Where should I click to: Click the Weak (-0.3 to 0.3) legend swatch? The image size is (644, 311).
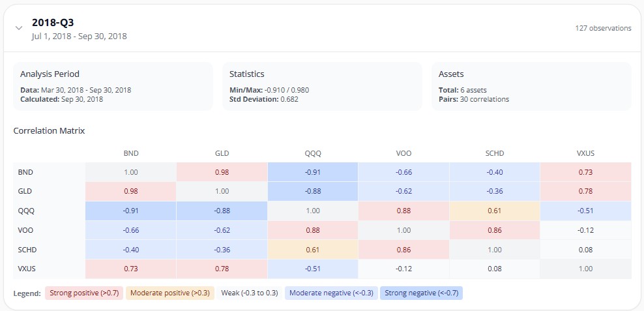coord(250,293)
